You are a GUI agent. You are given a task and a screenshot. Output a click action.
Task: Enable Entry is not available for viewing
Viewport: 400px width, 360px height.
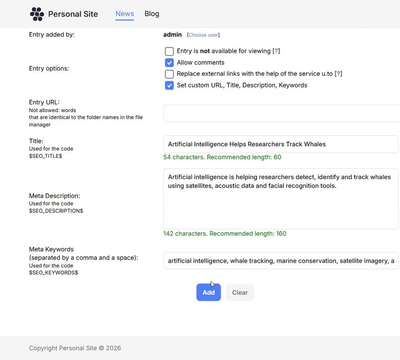[x=169, y=51]
